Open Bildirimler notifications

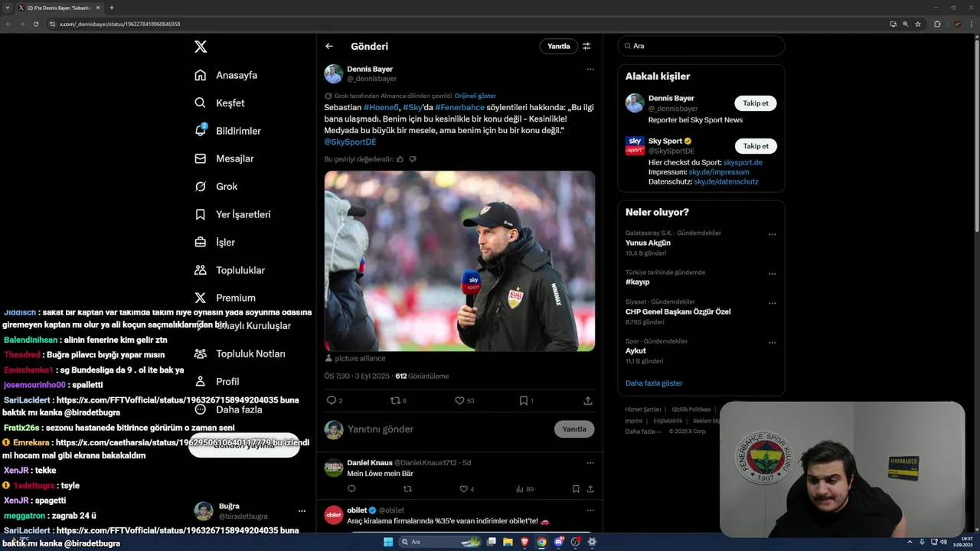pos(228,131)
